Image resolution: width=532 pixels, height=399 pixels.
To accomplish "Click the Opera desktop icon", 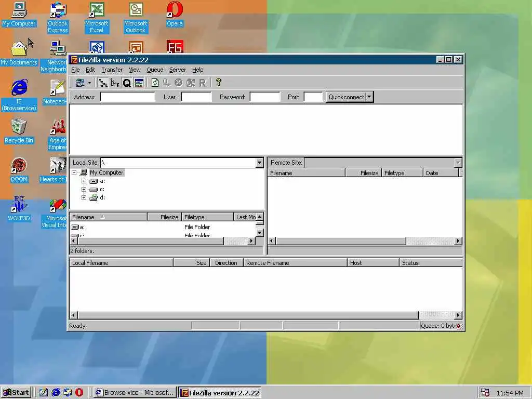I will [175, 14].
